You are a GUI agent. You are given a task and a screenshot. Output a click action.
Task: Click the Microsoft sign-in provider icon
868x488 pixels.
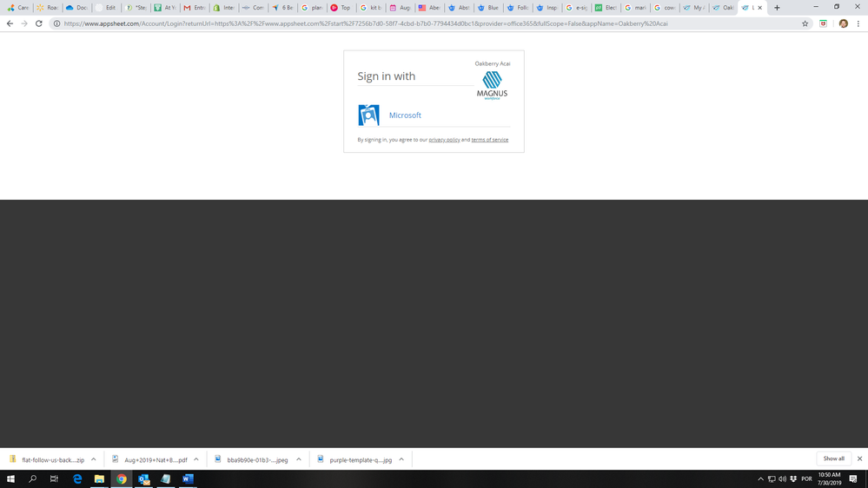pos(368,115)
